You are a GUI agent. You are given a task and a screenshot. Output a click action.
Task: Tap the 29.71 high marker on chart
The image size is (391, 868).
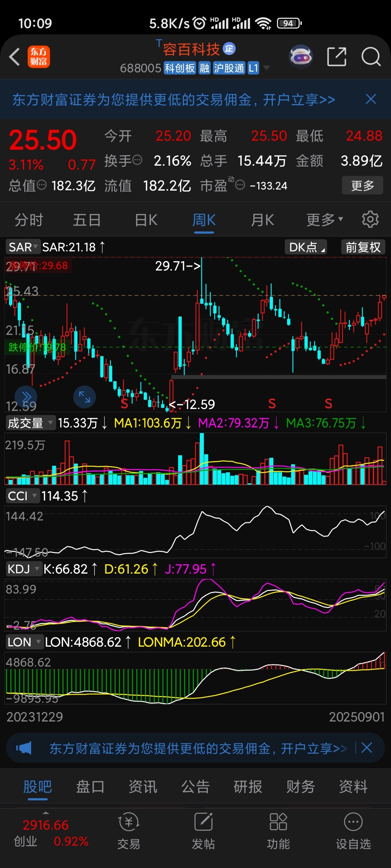pyautogui.click(x=178, y=266)
